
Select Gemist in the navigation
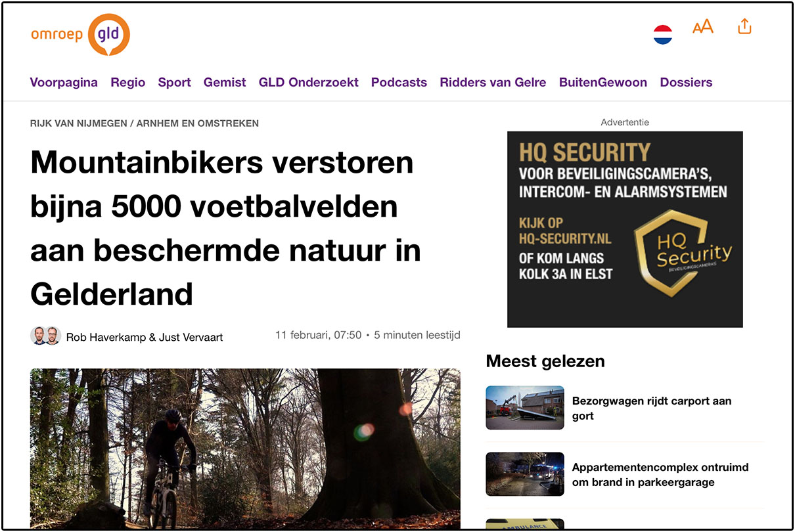point(225,83)
